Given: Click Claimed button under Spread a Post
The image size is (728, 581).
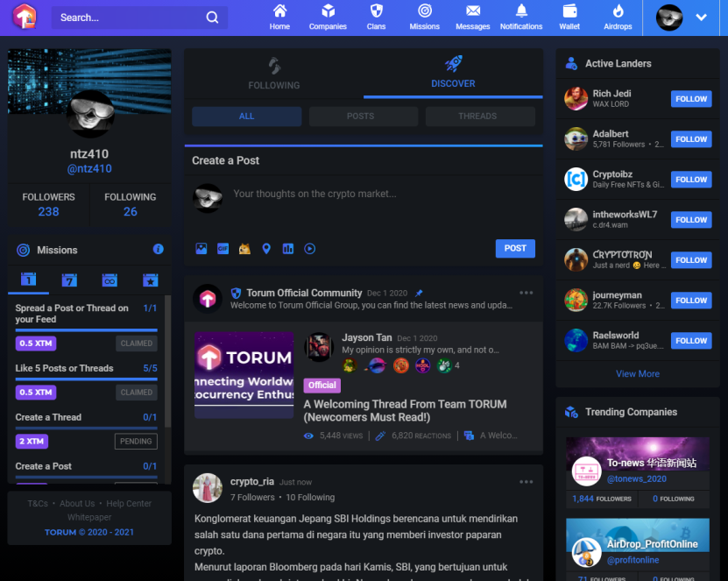Looking at the screenshot, I should (137, 344).
